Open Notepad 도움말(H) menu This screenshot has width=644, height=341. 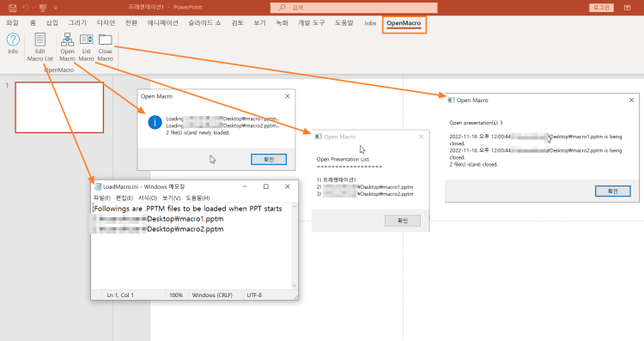point(197,198)
